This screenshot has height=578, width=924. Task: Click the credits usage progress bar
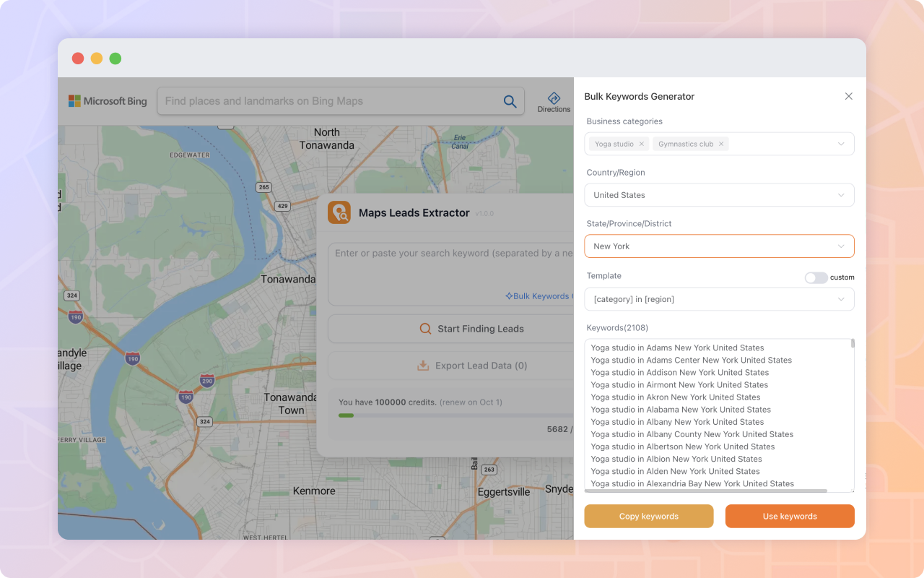click(x=456, y=415)
